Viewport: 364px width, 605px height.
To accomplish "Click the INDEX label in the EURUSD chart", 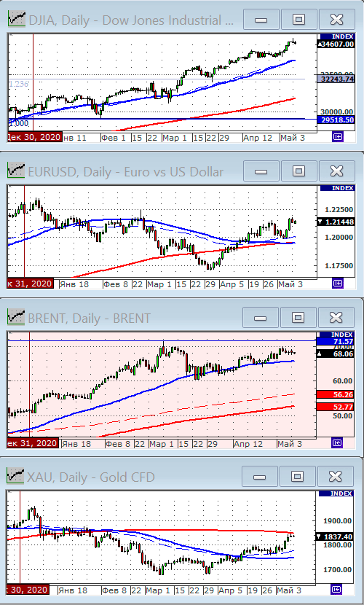I will [x=337, y=188].
